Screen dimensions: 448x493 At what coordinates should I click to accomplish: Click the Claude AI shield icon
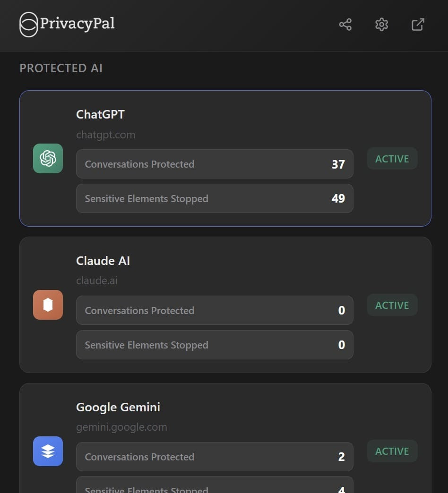tap(47, 305)
